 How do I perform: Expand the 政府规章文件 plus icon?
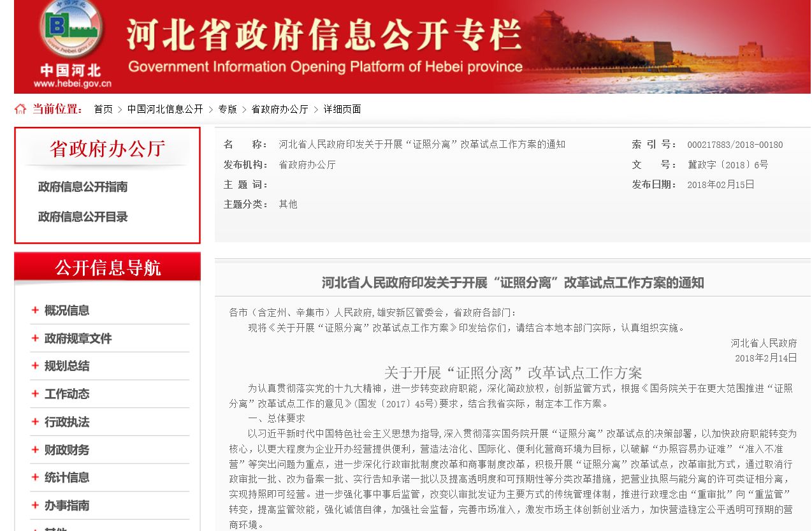pyautogui.click(x=35, y=338)
